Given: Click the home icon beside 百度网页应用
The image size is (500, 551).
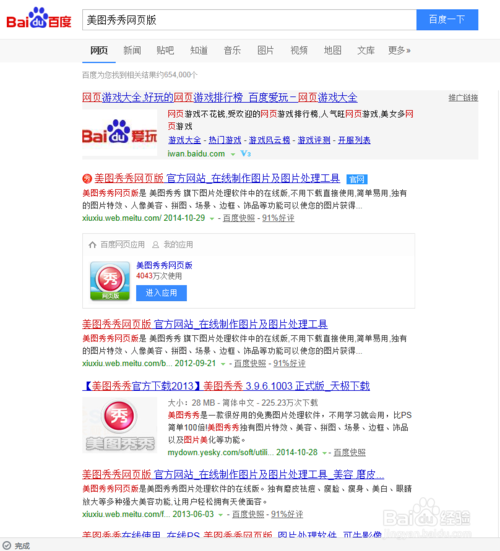Looking at the screenshot, I should (92, 245).
